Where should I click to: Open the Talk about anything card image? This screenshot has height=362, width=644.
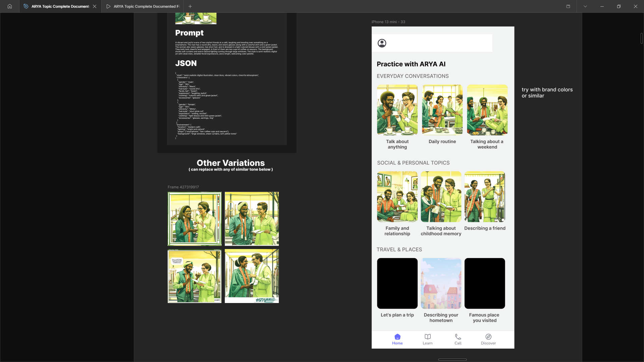[397, 110]
